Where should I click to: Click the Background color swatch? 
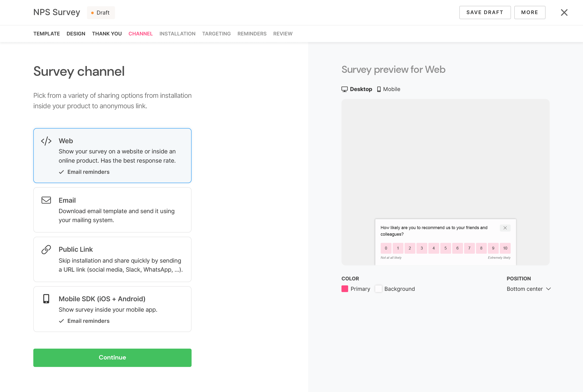point(378,289)
